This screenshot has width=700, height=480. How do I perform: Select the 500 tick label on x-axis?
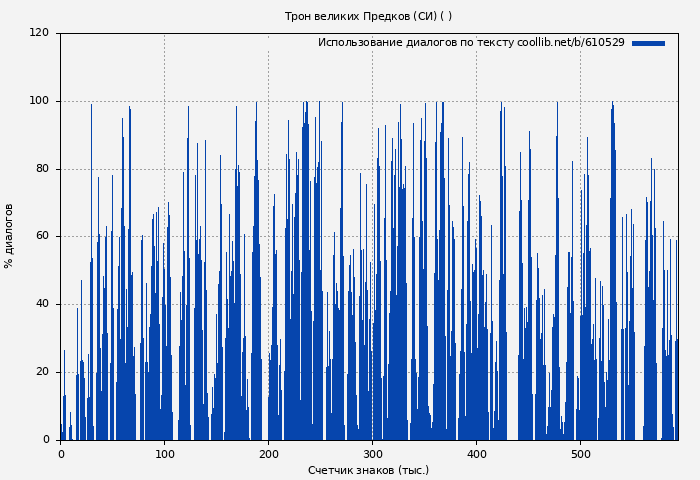(581, 454)
